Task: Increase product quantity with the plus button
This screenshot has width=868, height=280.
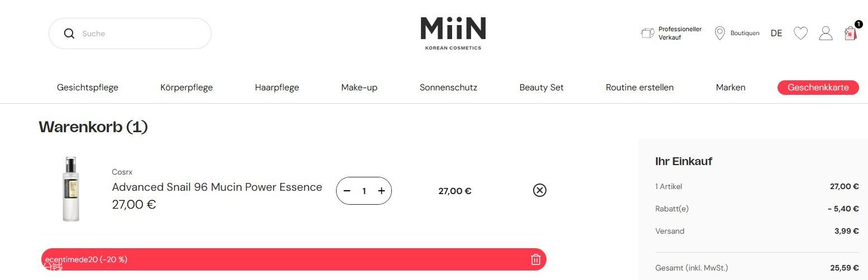Action: pyautogui.click(x=381, y=191)
